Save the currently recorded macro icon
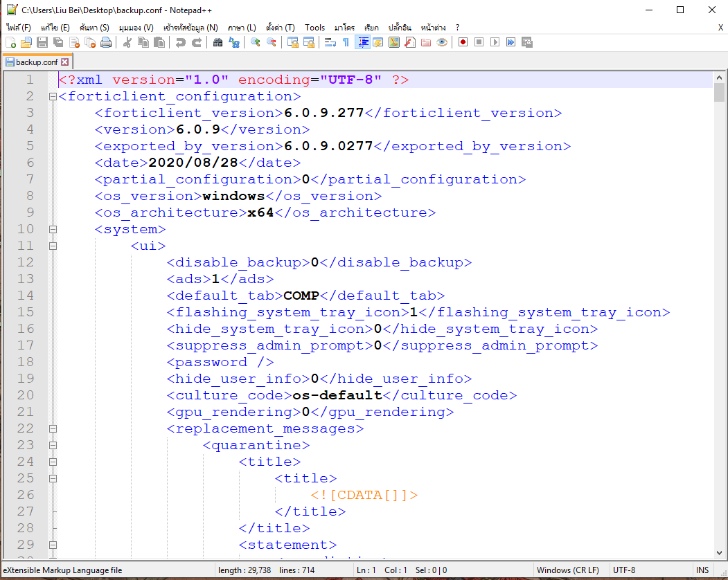Image resolution: width=728 pixels, height=580 pixels. [527, 43]
